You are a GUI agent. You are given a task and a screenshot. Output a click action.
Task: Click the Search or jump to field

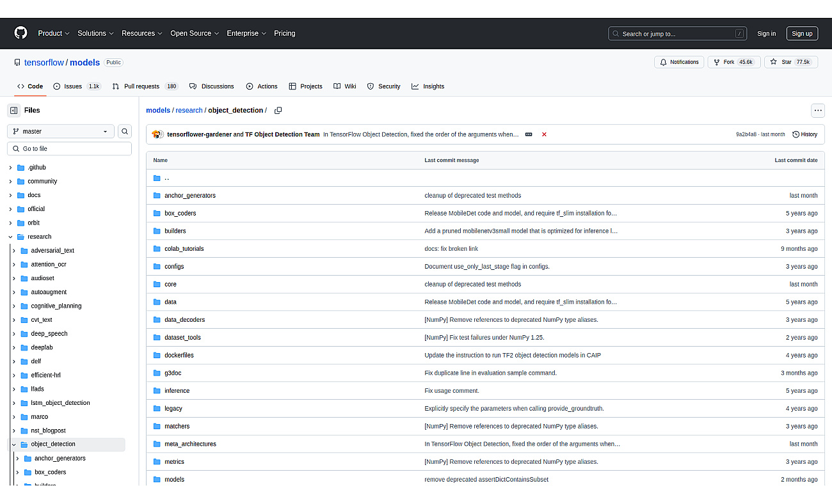pyautogui.click(x=677, y=33)
